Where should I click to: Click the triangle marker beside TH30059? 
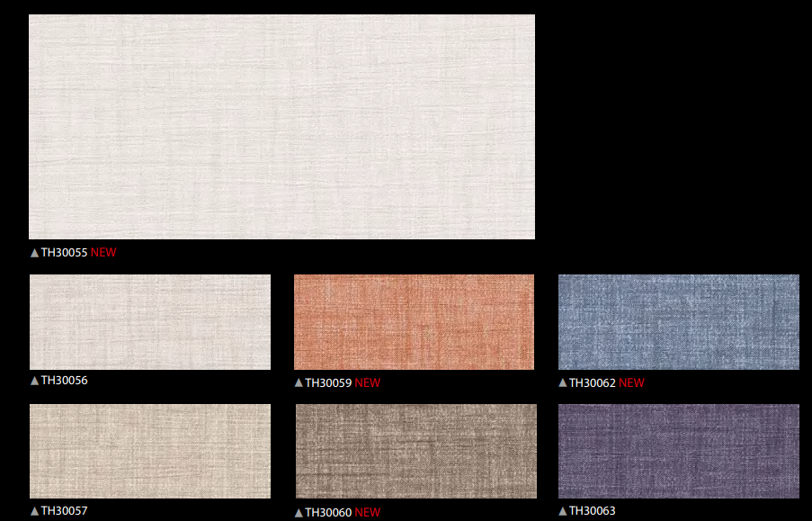coord(299,382)
